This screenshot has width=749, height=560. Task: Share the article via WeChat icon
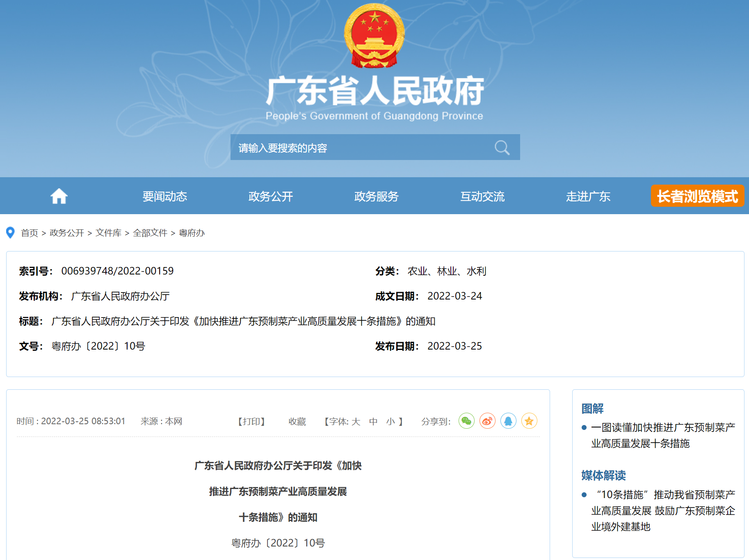point(466,421)
